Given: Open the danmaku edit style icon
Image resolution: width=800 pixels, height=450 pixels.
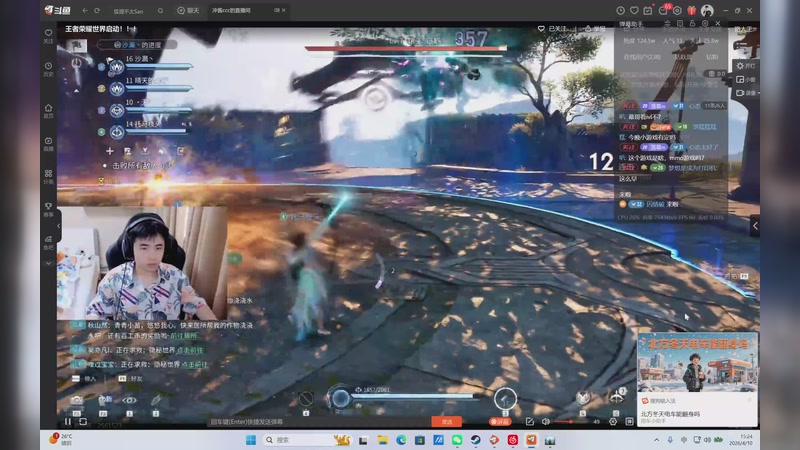Looking at the screenshot, I should coord(530,421).
